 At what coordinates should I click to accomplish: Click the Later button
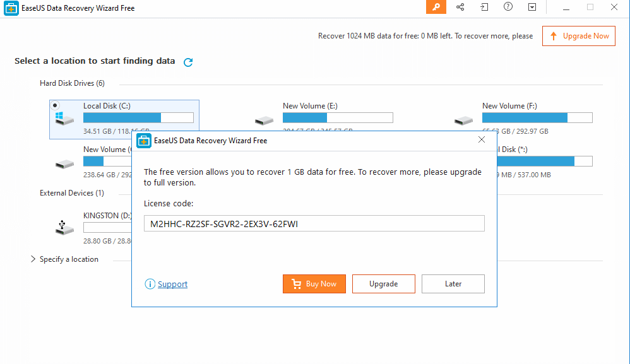pyautogui.click(x=453, y=284)
